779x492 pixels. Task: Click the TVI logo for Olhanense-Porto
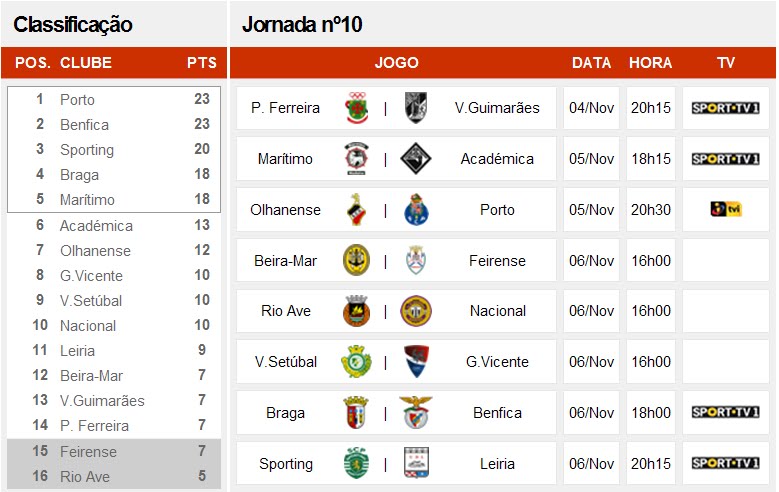tap(725, 210)
